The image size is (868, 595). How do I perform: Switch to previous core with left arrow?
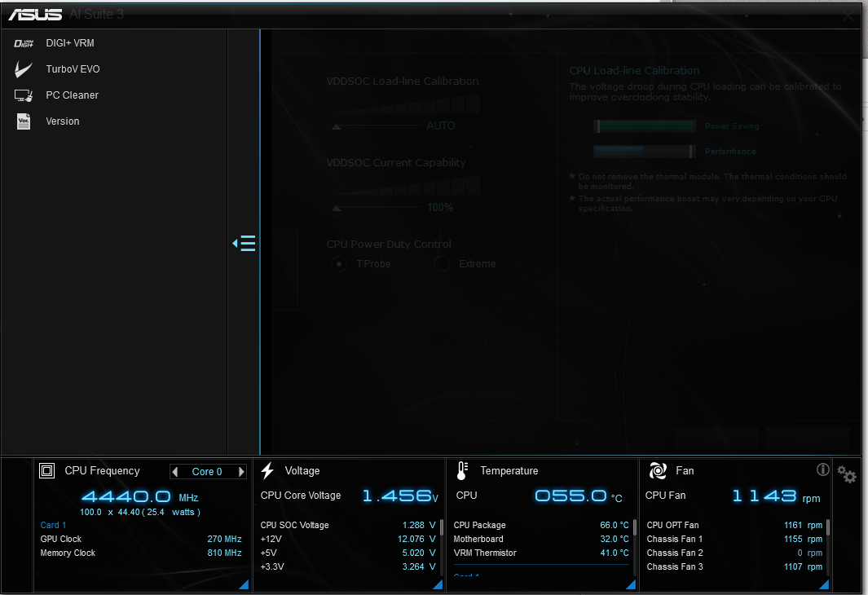[175, 472]
